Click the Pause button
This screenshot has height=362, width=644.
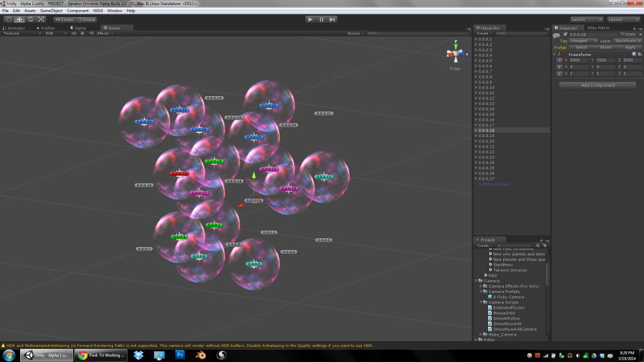(321, 19)
